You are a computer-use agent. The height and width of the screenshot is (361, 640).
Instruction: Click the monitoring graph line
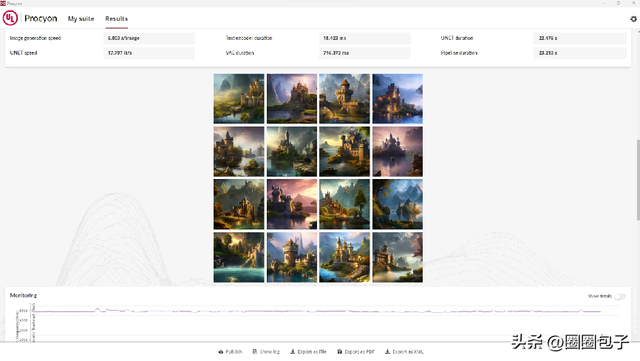pos(316,311)
